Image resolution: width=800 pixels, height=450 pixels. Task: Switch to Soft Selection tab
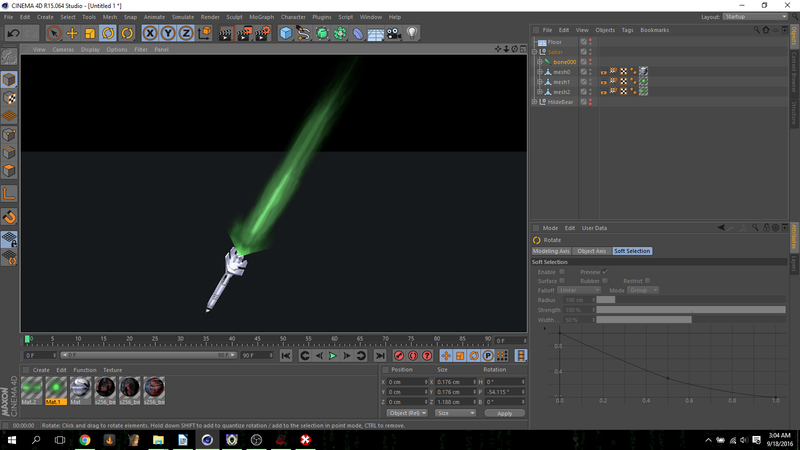632,251
